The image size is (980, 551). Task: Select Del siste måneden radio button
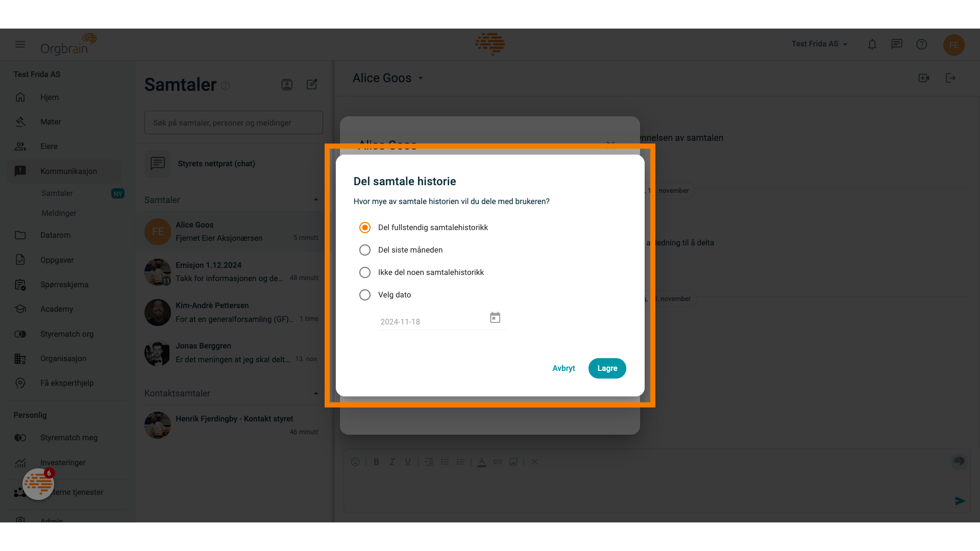365,249
